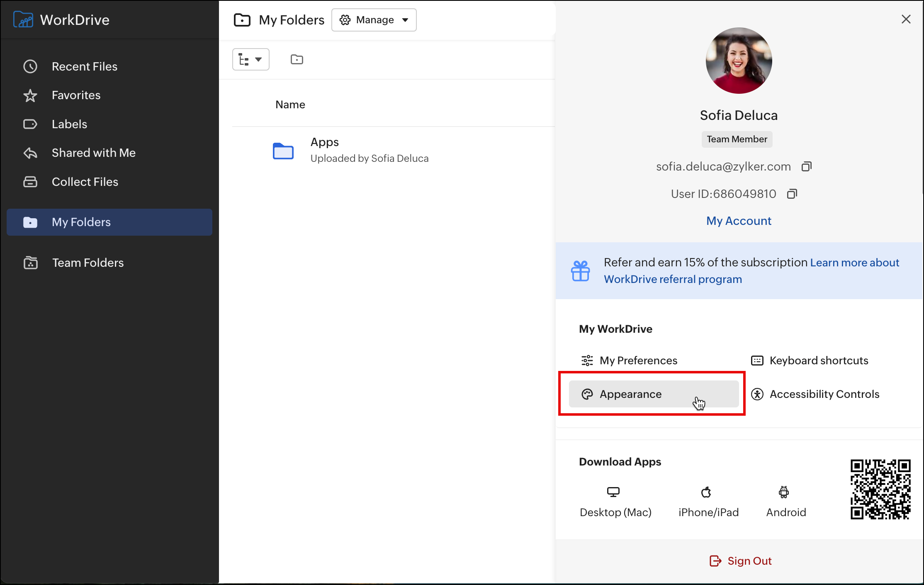Copy the email address with copy icon
Viewport: 924px width, 585px height.
pos(806,166)
